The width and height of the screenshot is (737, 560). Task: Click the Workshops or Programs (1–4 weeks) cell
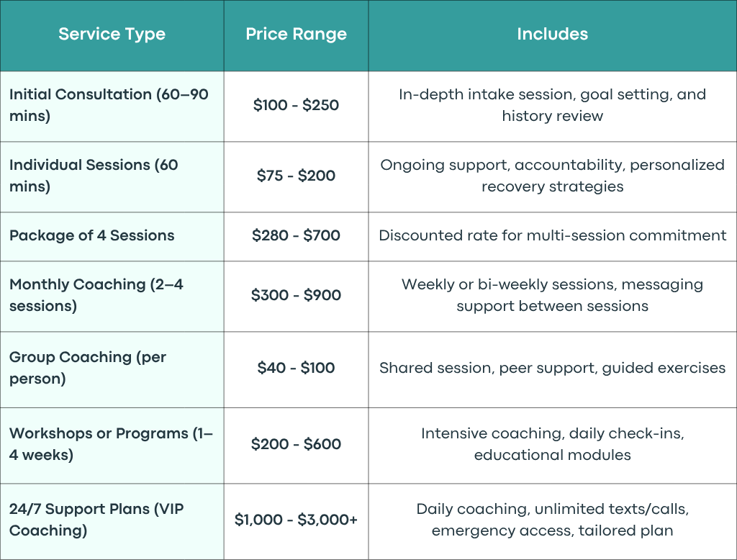(111, 444)
